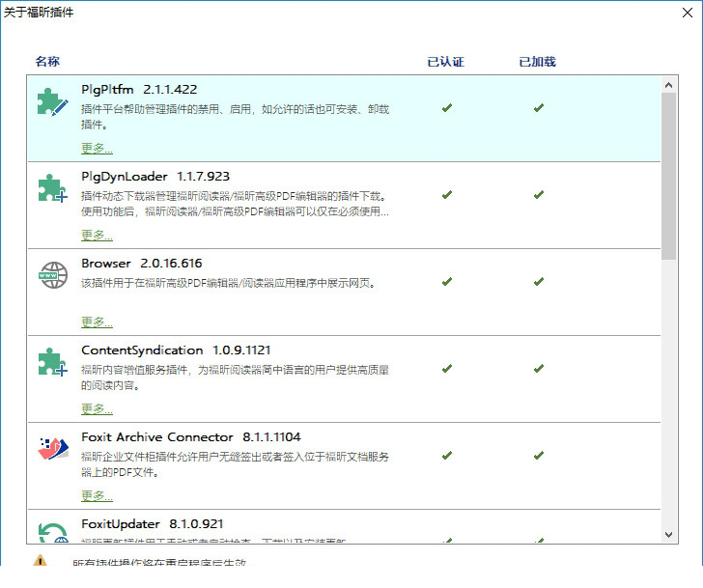Click ContentSyndication certified checkmark

[x=447, y=369]
